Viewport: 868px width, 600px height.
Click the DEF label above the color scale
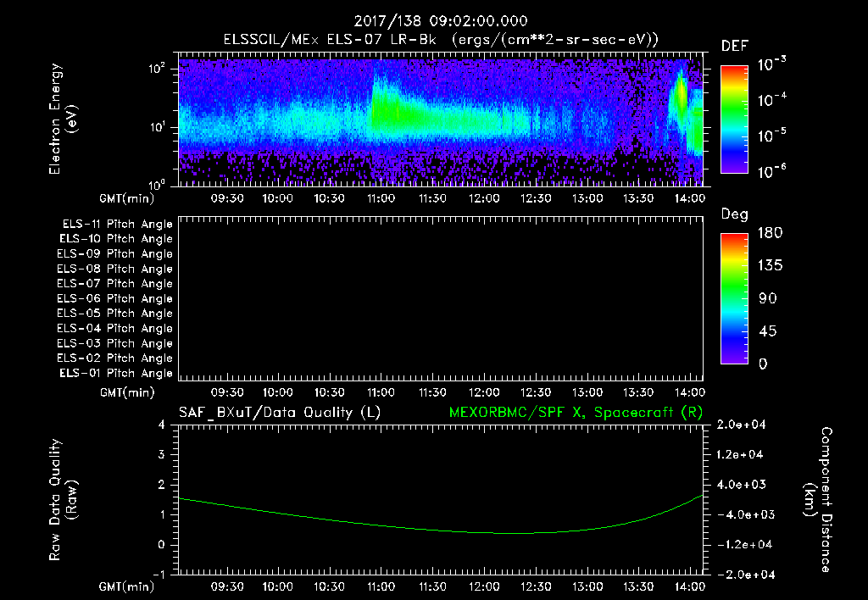(735, 47)
